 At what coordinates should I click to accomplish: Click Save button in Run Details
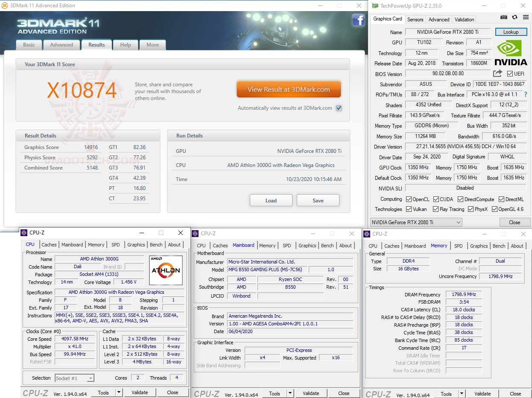pos(318,200)
